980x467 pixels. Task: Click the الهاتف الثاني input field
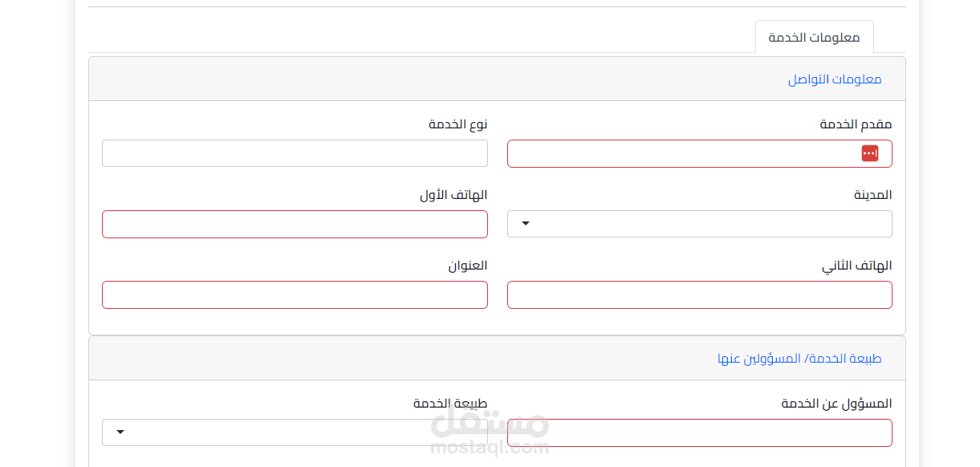tap(699, 294)
